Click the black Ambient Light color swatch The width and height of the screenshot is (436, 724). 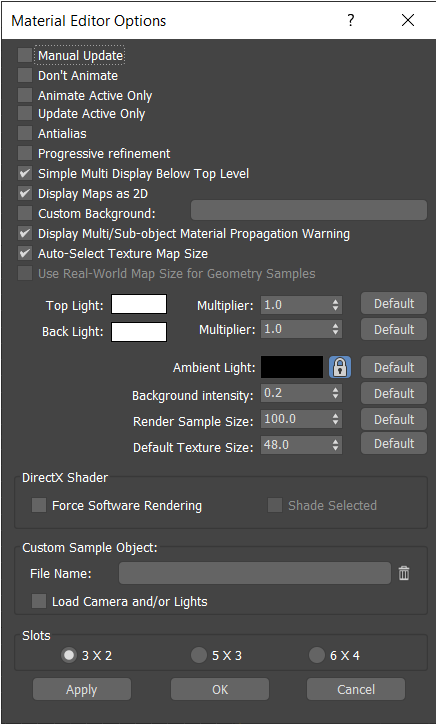(x=292, y=367)
